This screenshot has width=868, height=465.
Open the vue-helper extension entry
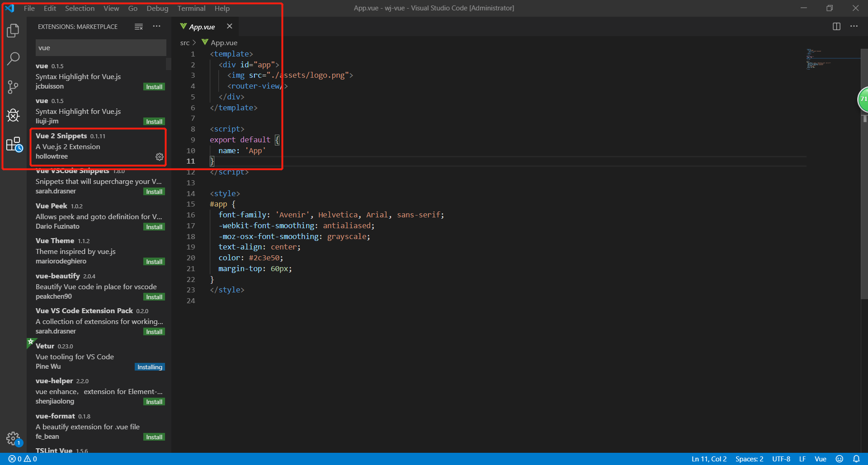click(99, 391)
